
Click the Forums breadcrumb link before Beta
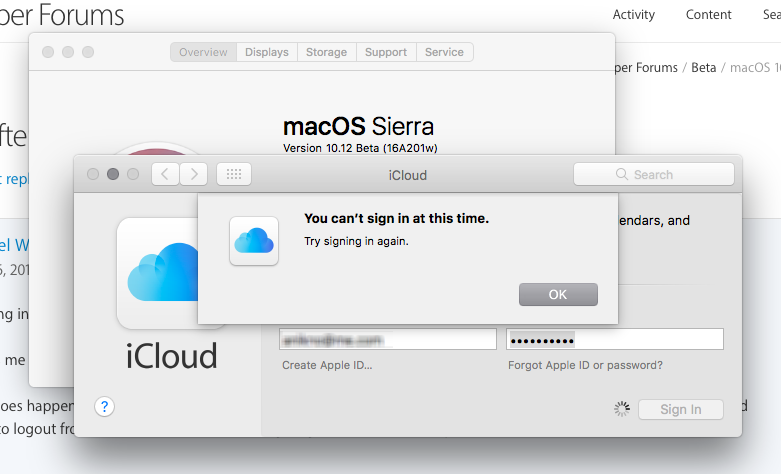coord(646,67)
